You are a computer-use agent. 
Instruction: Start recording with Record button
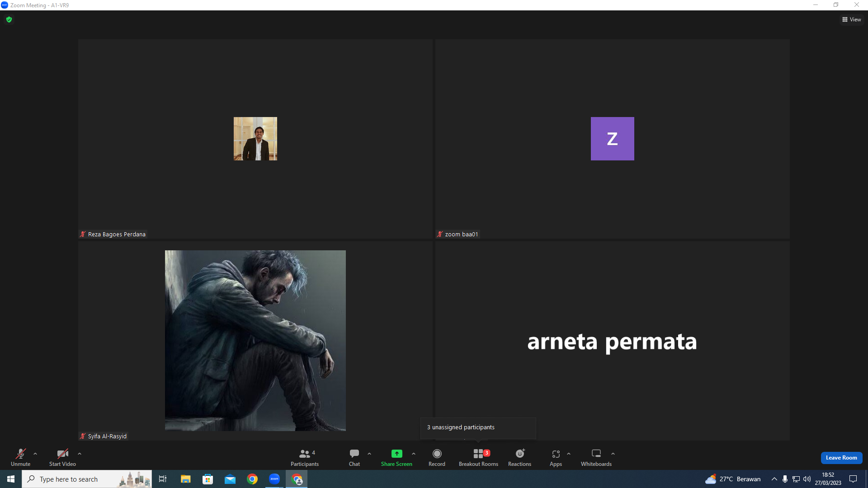[437, 457]
